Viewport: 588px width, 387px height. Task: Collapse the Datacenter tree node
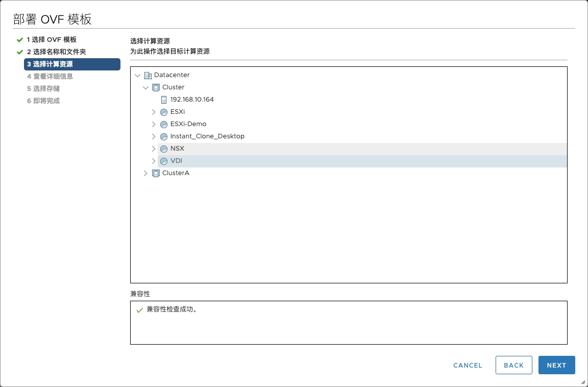point(138,76)
